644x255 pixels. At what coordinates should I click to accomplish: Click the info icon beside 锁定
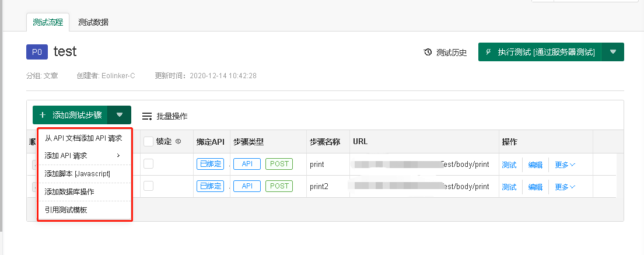point(178,141)
